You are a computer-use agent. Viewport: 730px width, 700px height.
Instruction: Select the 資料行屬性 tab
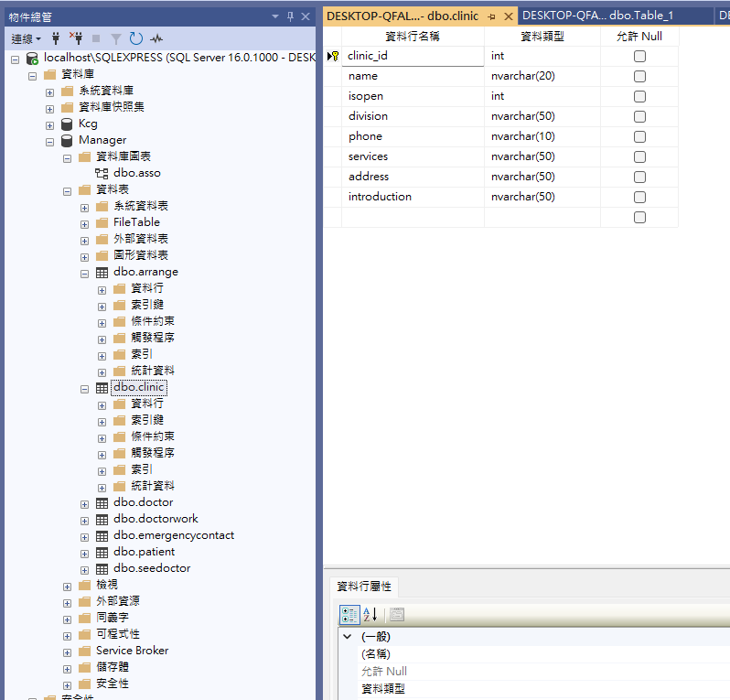(x=363, y=587)
